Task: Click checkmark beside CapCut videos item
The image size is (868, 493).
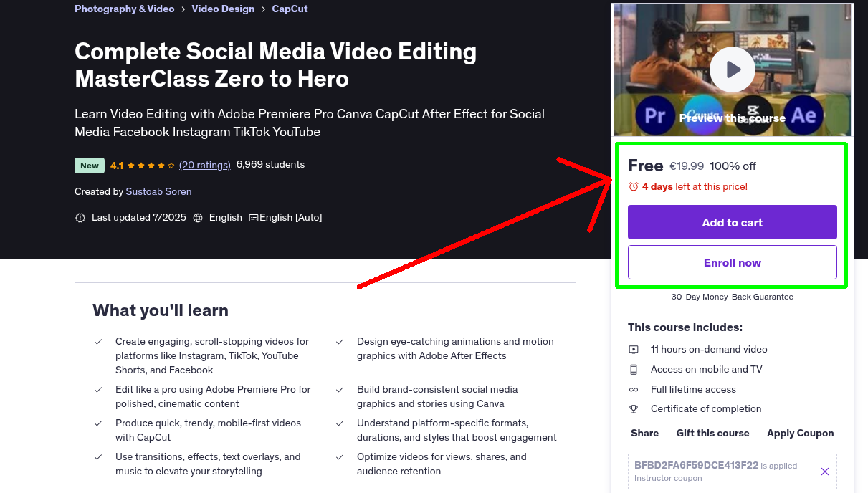Action: pos(98,423)
